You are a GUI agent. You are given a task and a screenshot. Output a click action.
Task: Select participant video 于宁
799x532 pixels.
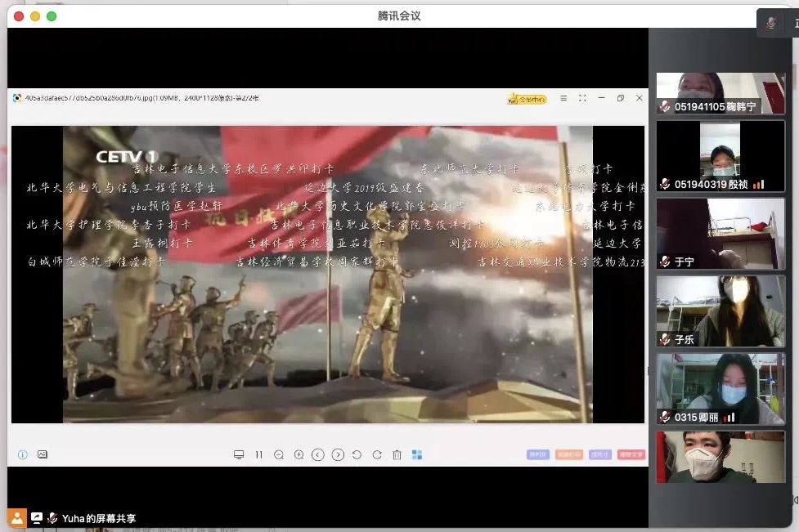720,234
